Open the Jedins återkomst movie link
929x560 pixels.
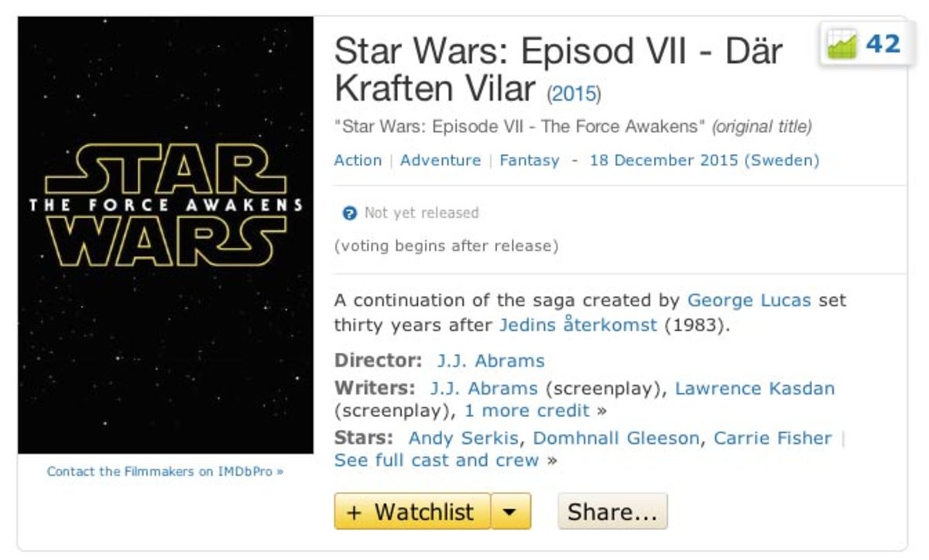click(578, 325)
